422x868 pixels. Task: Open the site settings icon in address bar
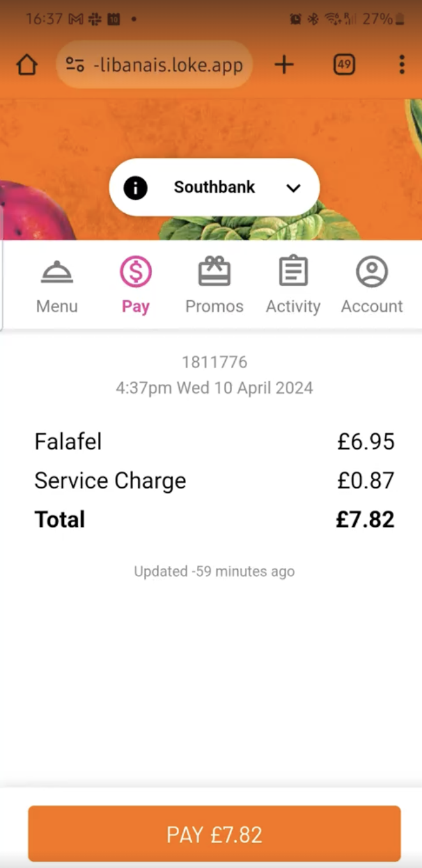pyautogui.click(x=75, y=65)
